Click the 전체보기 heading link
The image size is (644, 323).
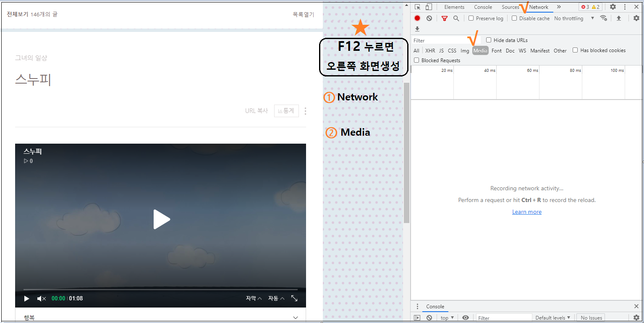coord(17,14)
